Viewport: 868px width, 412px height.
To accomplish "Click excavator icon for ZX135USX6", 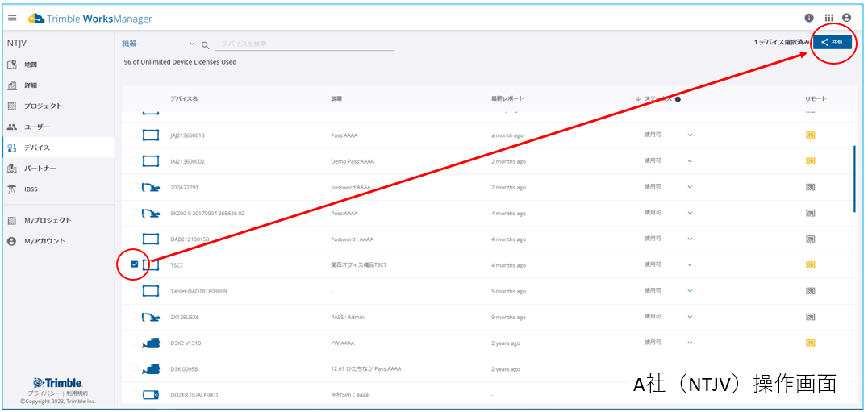I will point(151,317).
